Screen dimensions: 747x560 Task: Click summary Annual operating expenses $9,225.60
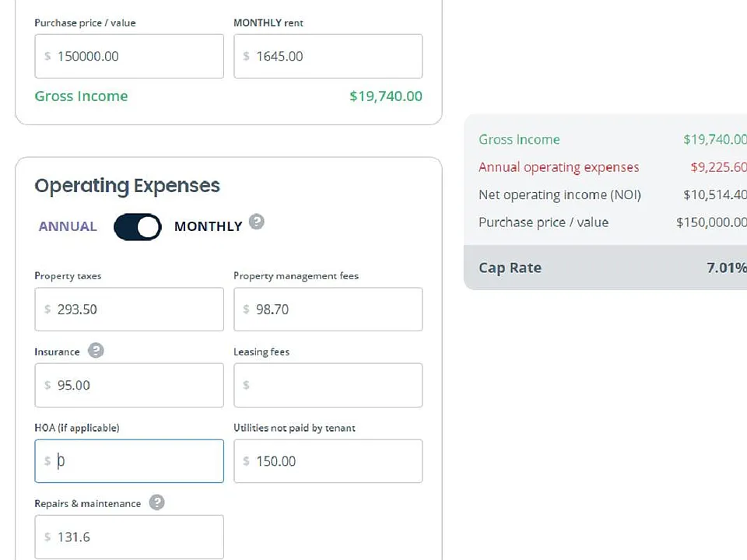tap(718, 167)
